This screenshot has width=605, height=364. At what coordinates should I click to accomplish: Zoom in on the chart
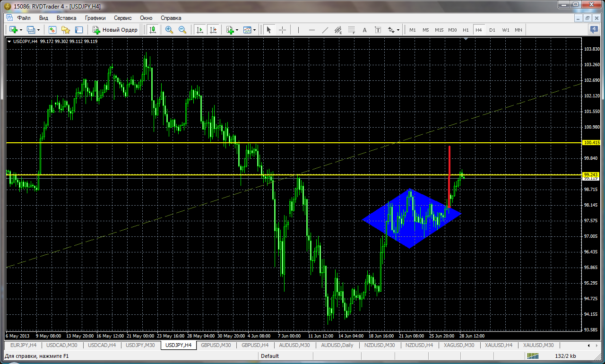point(169,30)
